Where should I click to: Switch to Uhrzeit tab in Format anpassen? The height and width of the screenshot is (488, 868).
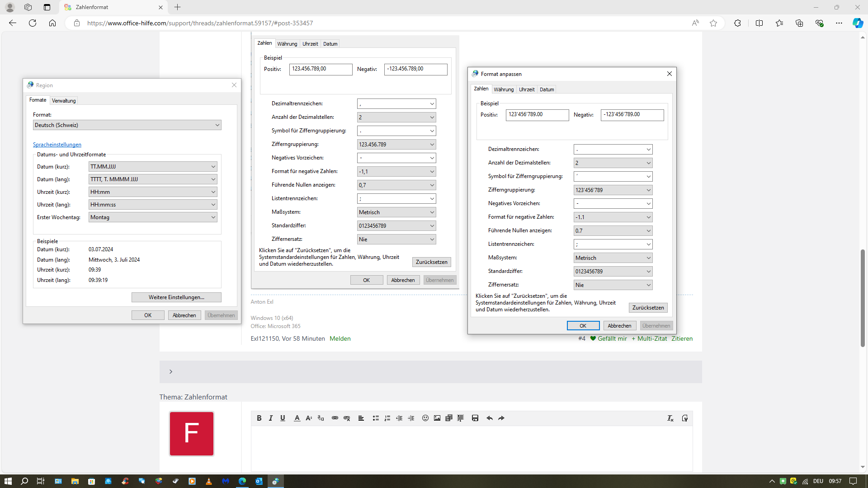pyautogui.click(x=527, y=89)
